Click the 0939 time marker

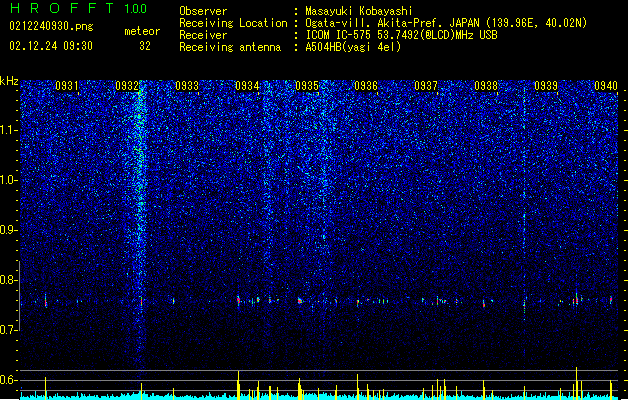click(x=546, y=86)
